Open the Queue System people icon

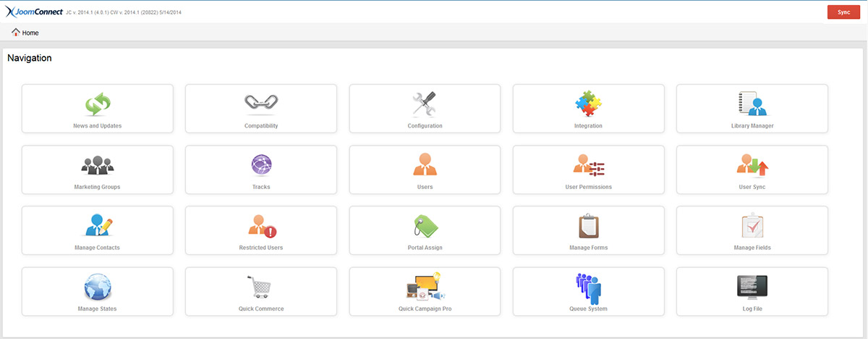[x=588, y=288]
